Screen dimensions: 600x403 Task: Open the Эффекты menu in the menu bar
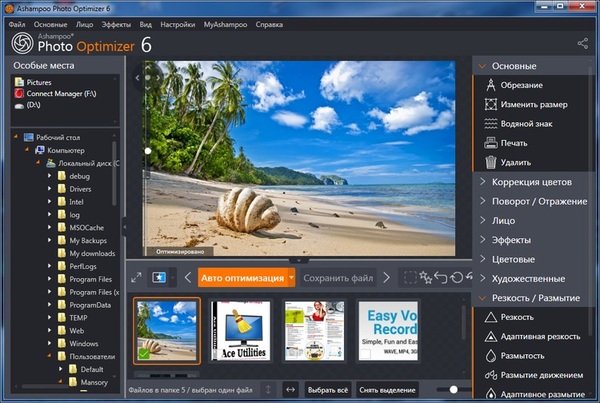click(x=116, y=22)
